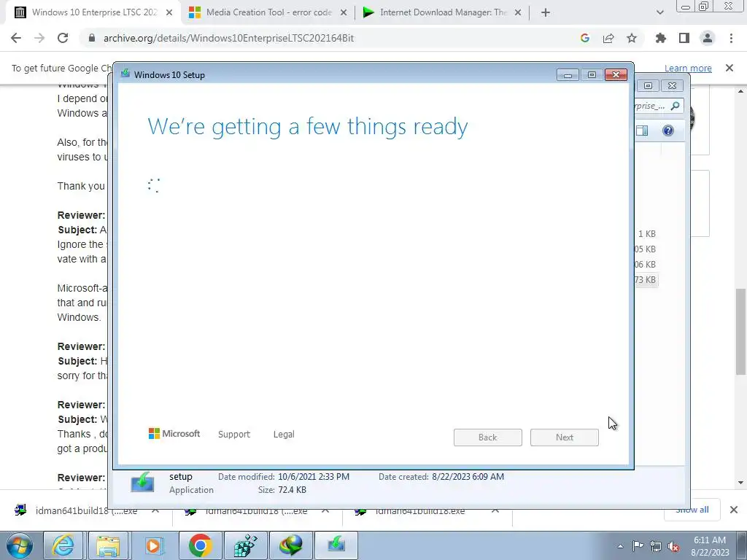The height and width of the screenshot is (560, 747).
Task: Close the Chrome downloads bar
Action: click(734, 510)
